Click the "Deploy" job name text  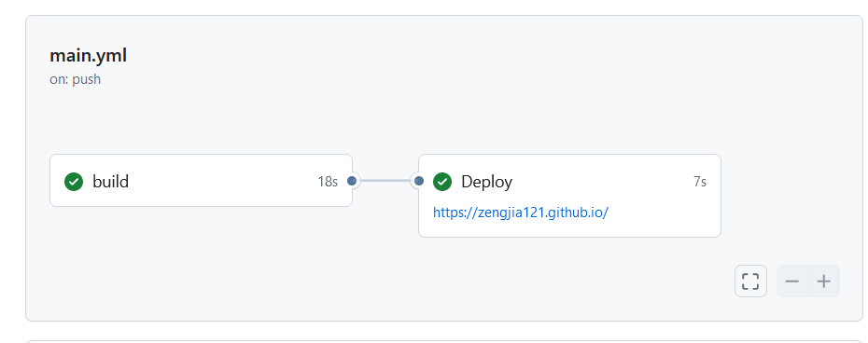coord(486,182)
